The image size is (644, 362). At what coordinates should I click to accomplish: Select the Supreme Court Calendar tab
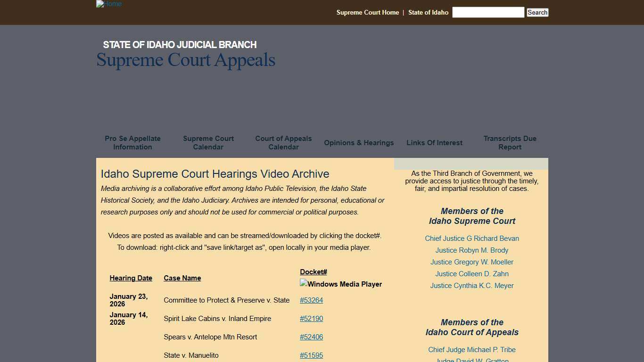click(x=208, y=143)
